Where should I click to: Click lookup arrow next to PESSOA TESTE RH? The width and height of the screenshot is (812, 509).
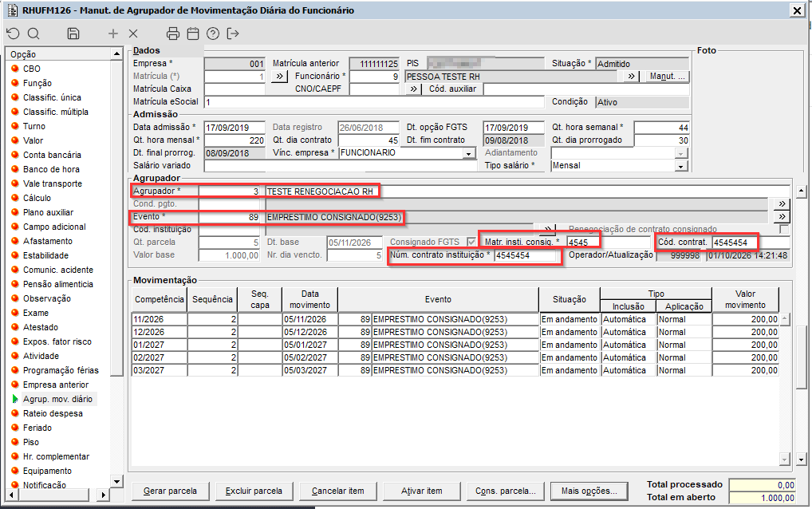[631, 76]
